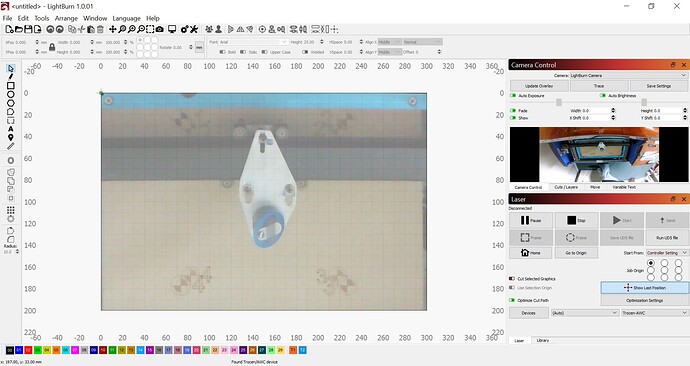Click the Go to Origin button

point(576,253)
